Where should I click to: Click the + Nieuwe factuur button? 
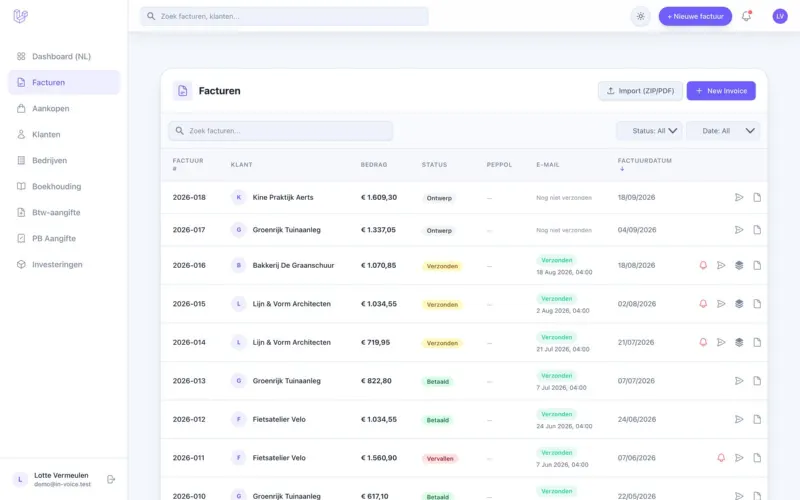pos(695,16)
